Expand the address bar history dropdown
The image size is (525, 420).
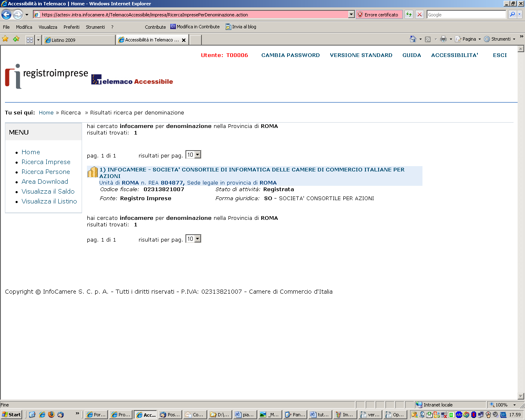[352, 15]
